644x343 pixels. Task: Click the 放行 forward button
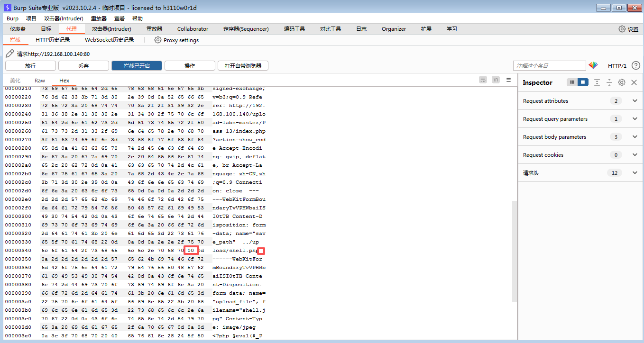coord(30,66)
